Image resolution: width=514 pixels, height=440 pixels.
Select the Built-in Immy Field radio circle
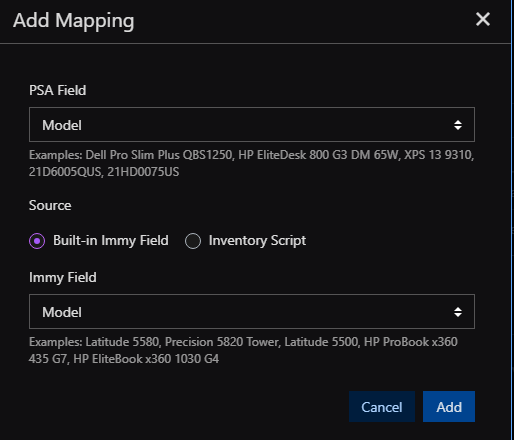coord(37,241)
